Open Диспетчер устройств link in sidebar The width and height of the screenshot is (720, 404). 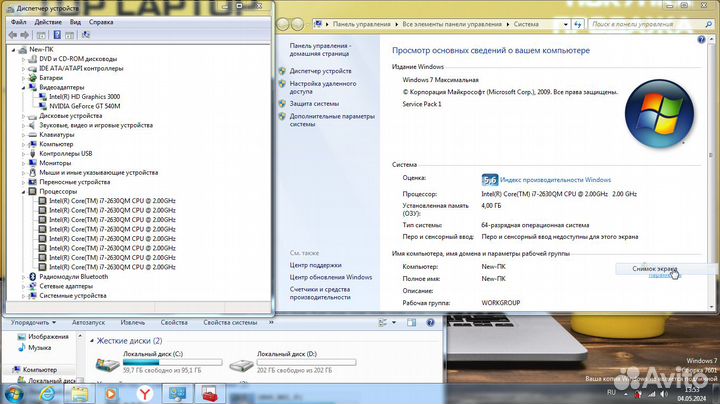pyautogui.click(x=320, y=71)
